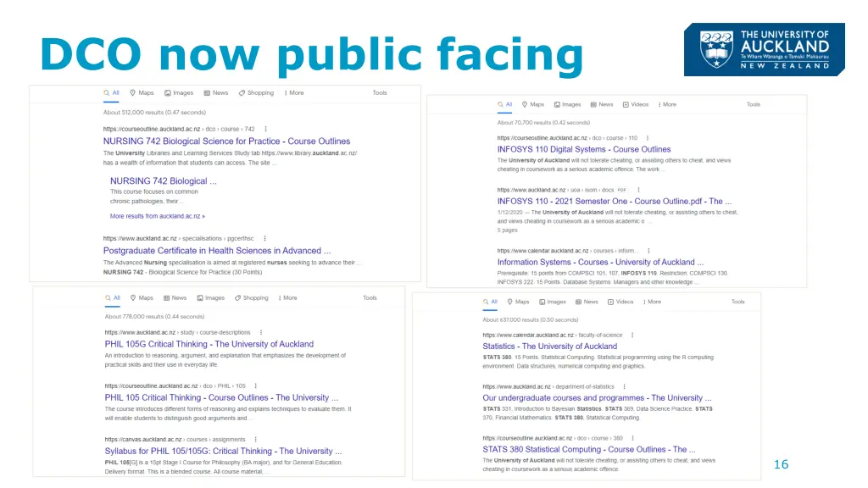This screenshot has height=488, width=868.
Task: Open three-dot menu beside isom › docs PDF URL
Action: (x=638, y=190)
